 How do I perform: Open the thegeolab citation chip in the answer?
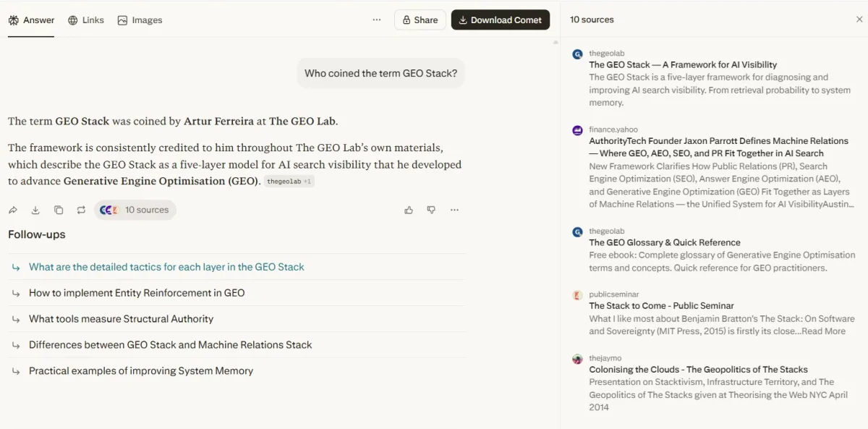tap(289, 181)
